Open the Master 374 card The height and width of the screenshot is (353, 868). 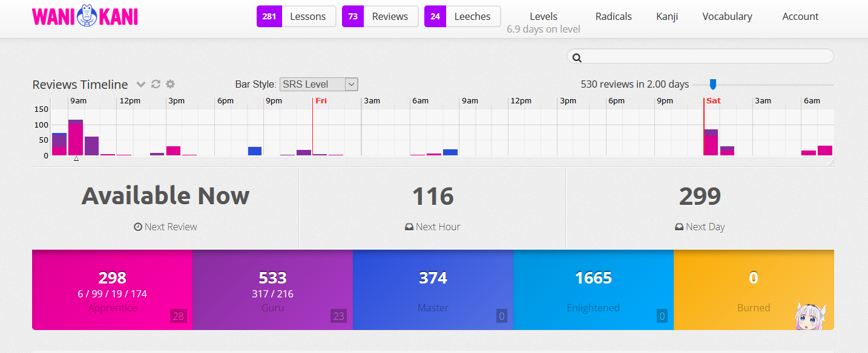click(x=433, y=290)
